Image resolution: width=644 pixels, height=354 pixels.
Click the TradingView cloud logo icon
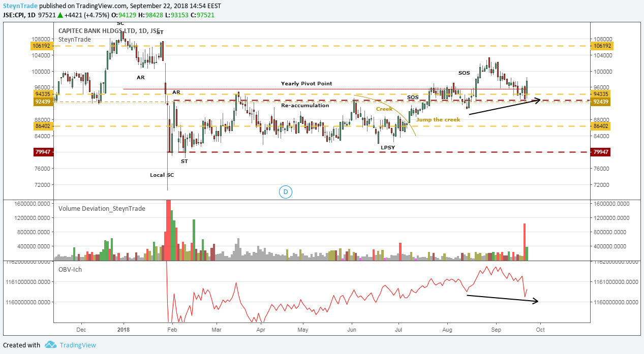[50, 345]
